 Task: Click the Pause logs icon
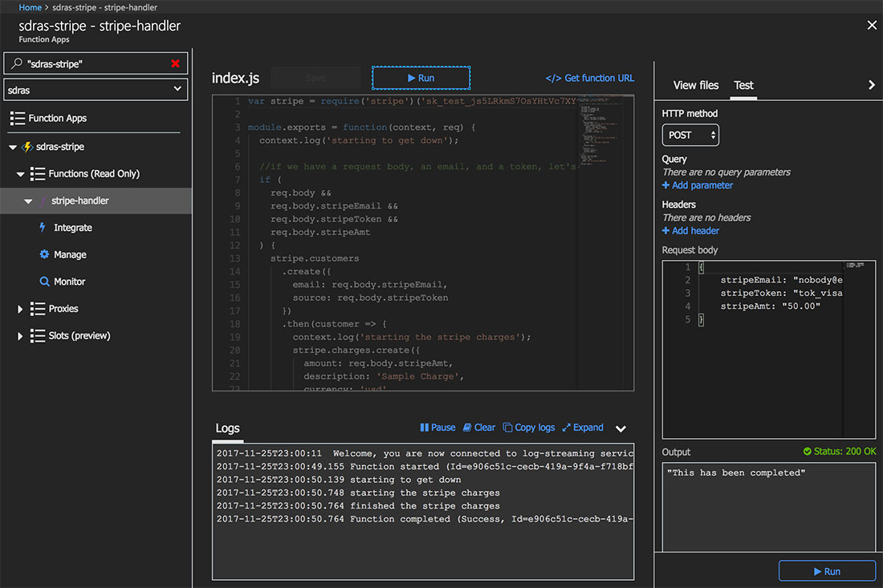424,428
